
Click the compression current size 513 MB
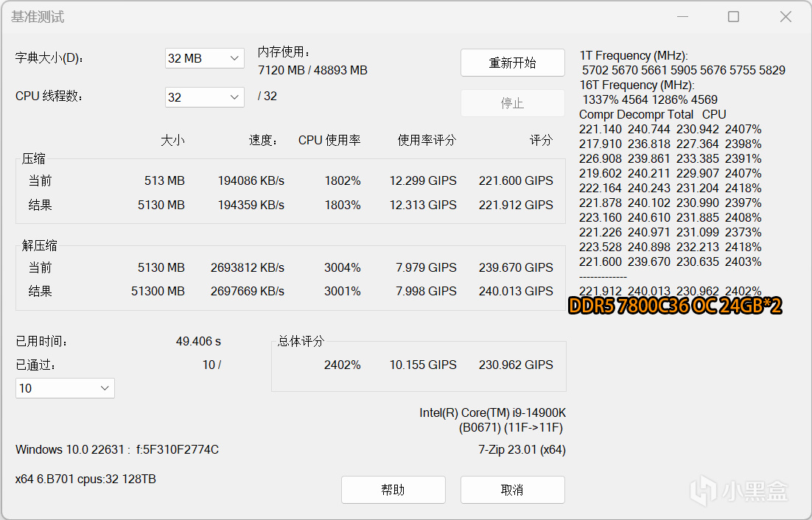click(x=164, y=180)
